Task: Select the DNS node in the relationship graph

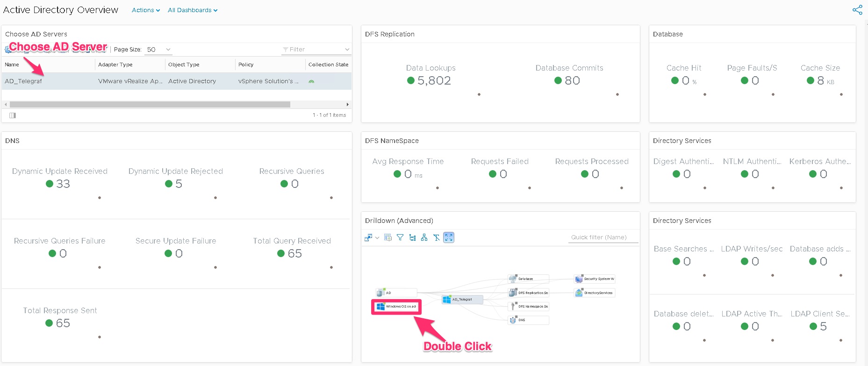Action: click(528, 320)
